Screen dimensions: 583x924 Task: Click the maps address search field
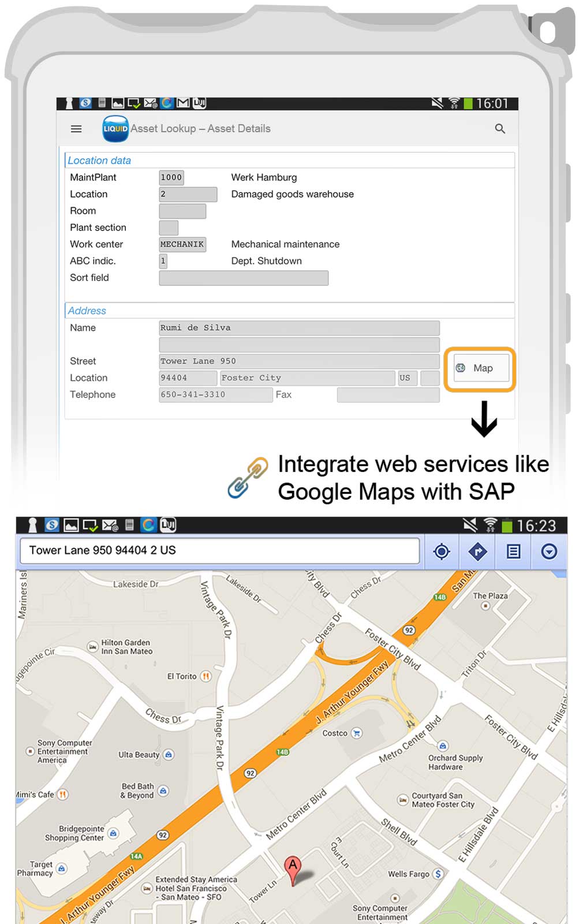[219, 551]
